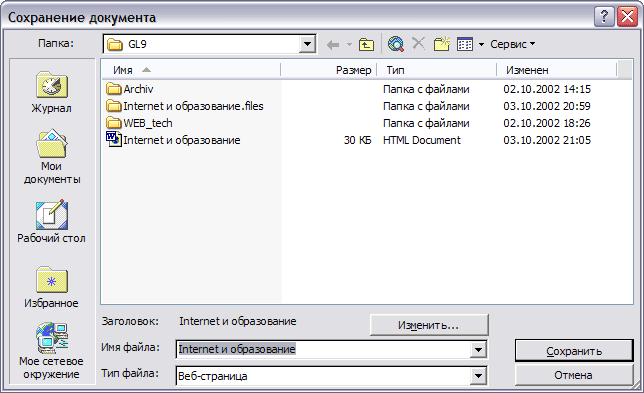Go up one folder level
This screenshot has width=644, height=393.
click(366, 44)
